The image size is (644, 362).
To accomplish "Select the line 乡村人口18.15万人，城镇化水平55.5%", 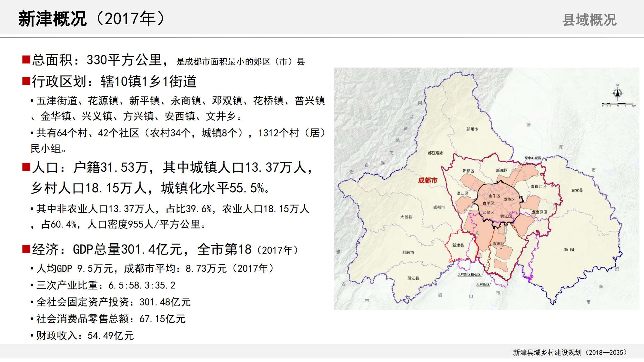I will pos(151,188).
